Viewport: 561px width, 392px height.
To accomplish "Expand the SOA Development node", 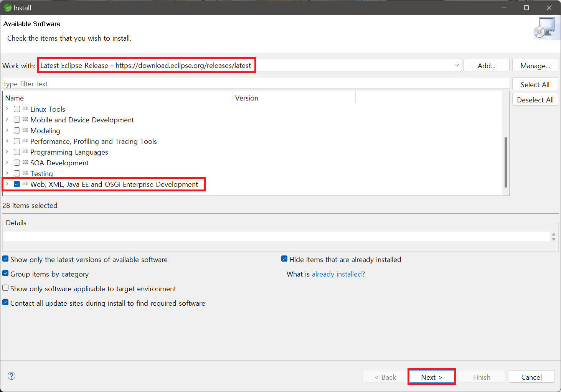I will (7, 163).
